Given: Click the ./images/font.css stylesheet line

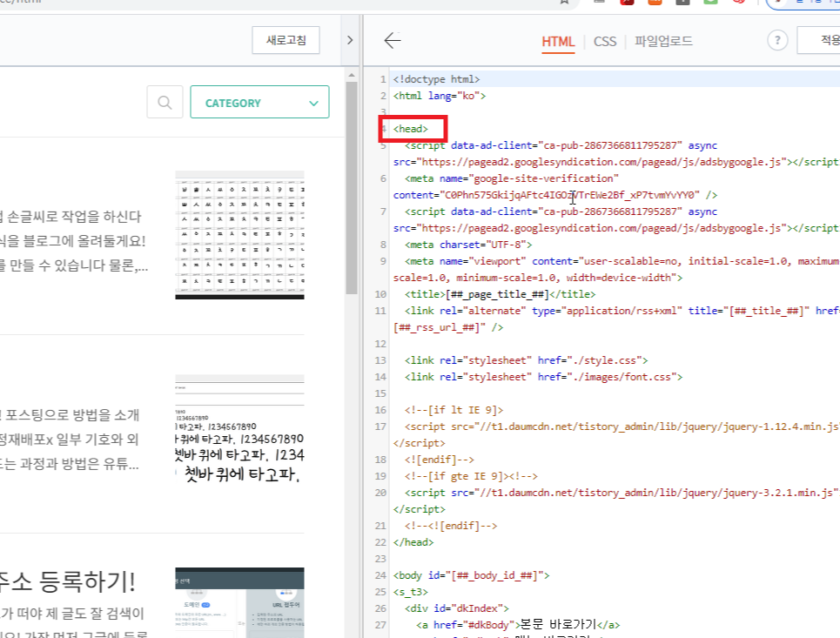Looking at the screenshot, I should pyautogui.click(x=543, y=377).
